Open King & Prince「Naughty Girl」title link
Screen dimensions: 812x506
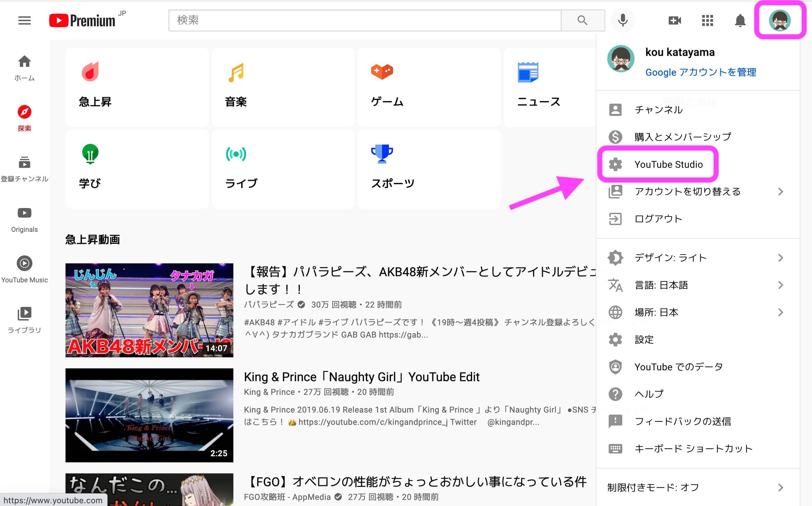(x=362, y=377)
